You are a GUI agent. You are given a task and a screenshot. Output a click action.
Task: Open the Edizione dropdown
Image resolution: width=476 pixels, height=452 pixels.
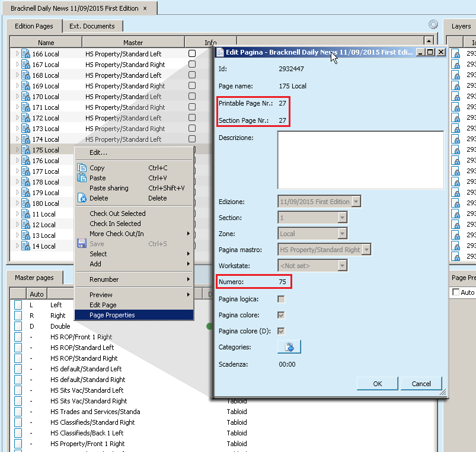pyautogui.click(x=356, y=202)
